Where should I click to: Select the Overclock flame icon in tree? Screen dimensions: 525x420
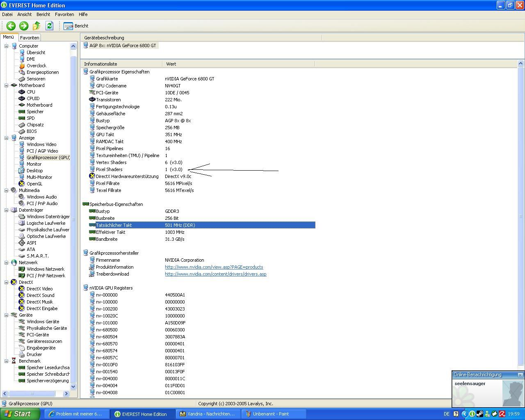coord(22,66)
